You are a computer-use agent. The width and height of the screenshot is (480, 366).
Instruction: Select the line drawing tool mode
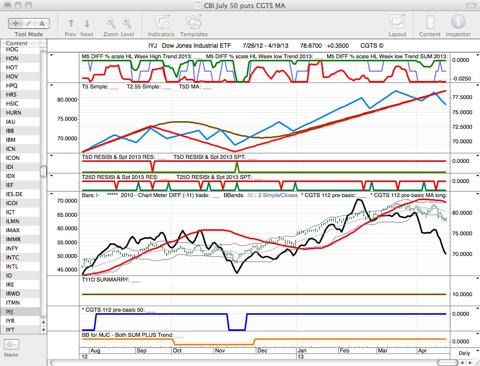click(x=29, y=23)
